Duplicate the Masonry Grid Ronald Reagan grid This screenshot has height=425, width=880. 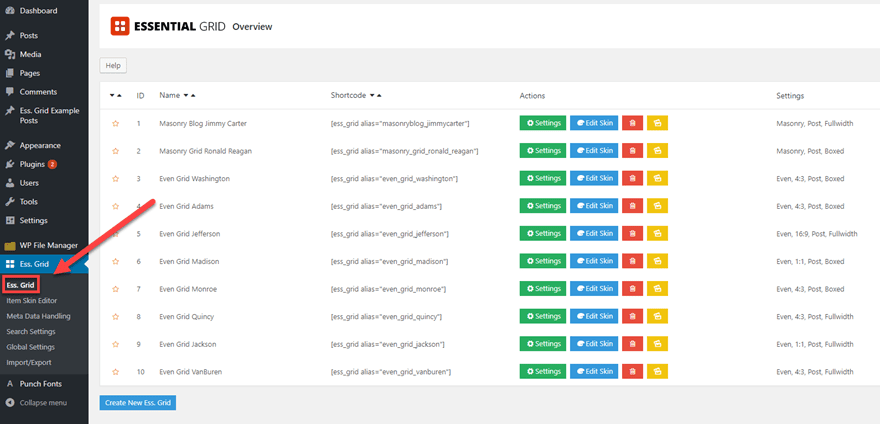tap(657, 151)
